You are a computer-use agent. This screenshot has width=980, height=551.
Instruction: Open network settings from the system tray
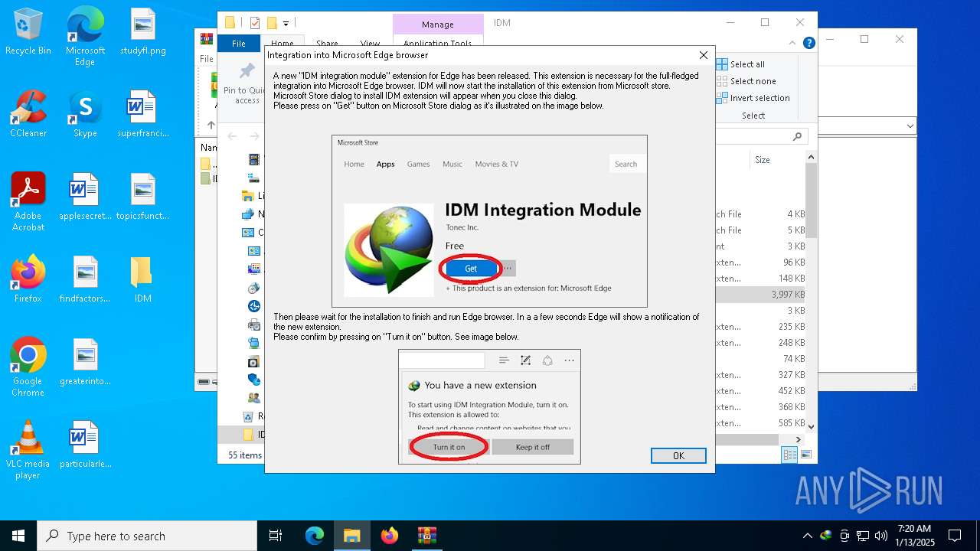pos(863,536)
